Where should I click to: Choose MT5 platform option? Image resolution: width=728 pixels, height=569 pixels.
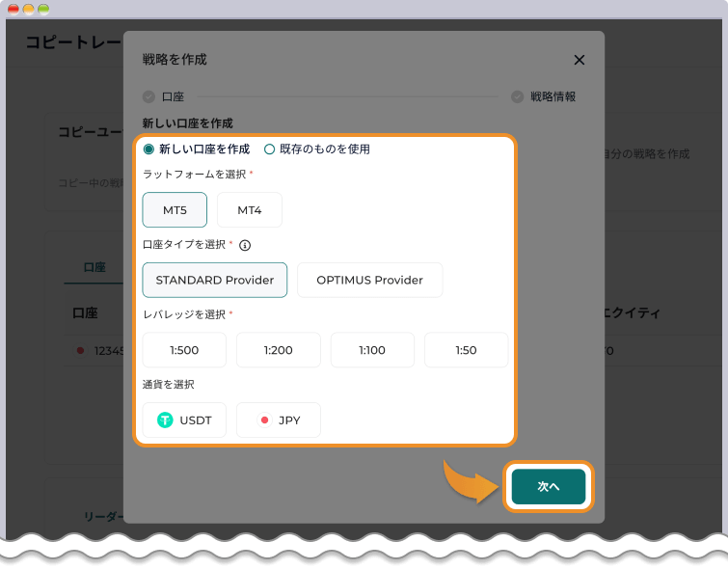[x=175, y=210]
